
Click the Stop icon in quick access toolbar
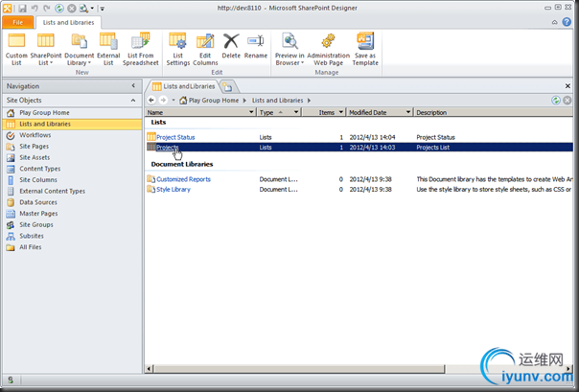[x=71, y=8]
